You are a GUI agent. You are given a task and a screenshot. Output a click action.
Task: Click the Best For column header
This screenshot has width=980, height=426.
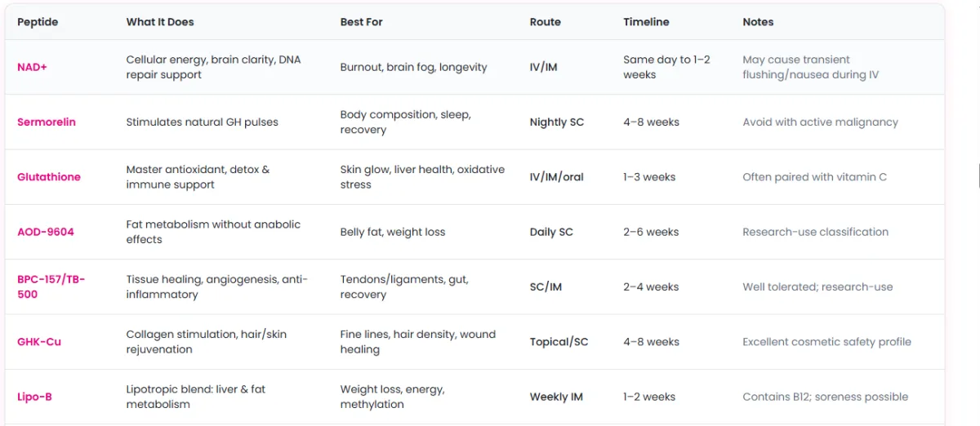pyautogui.click(x=362, y=22)
